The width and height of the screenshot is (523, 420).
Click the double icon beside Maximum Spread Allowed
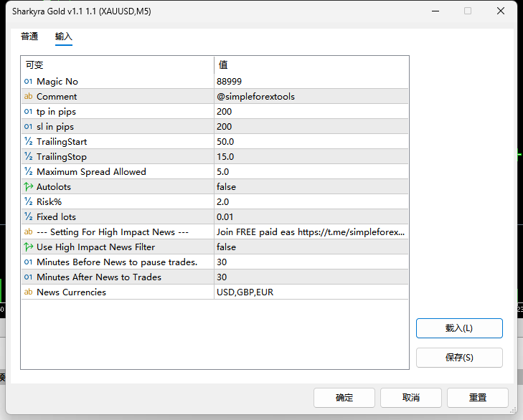coord(29,171)
